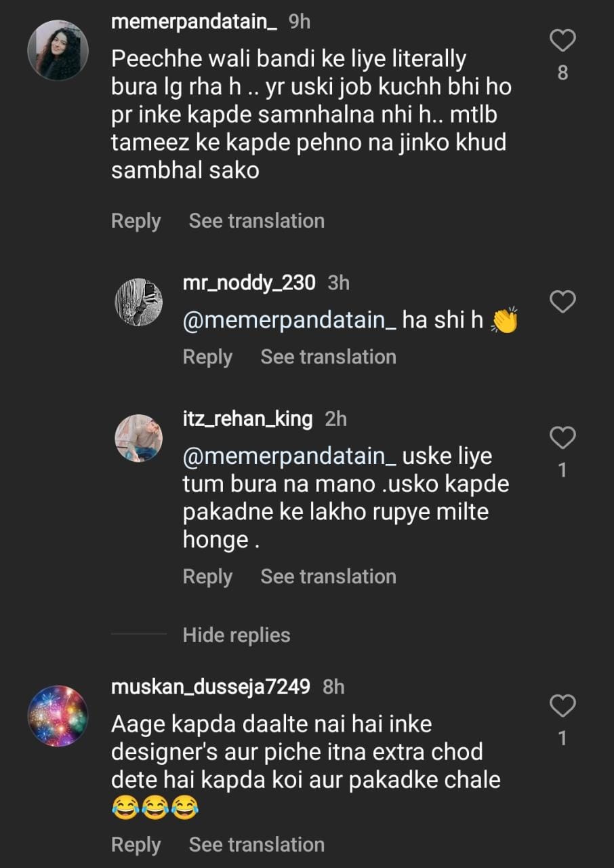Open memerpandatain_ username link
This screenshot has width=614, height=868.
pos(194,22)
